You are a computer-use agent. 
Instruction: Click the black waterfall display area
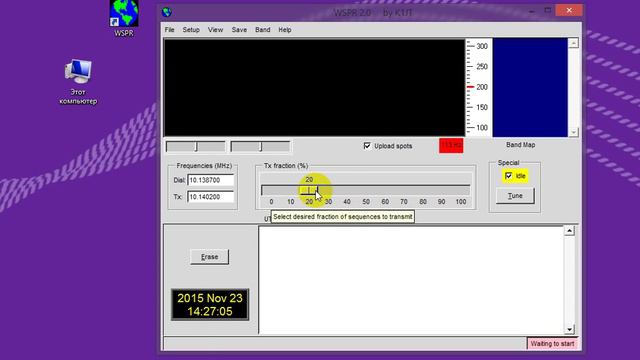[314, 87]
